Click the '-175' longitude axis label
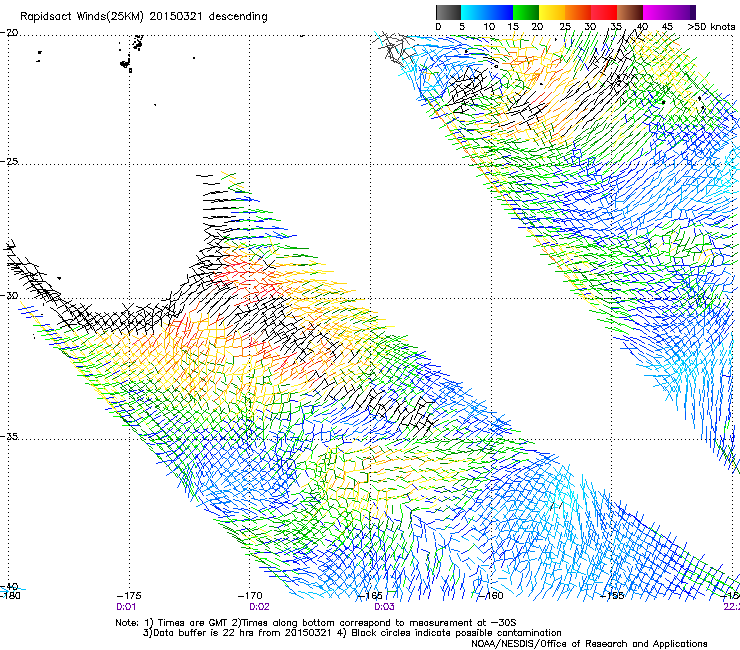This screenshot has width=740, height=650. [x=129, y=596]
